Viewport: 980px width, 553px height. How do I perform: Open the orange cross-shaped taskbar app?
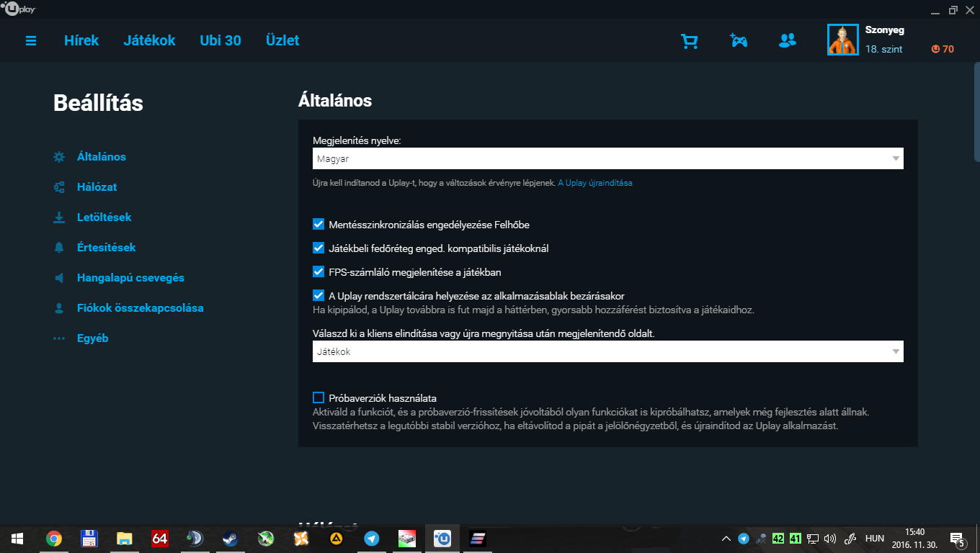click(x=301, y=538)
